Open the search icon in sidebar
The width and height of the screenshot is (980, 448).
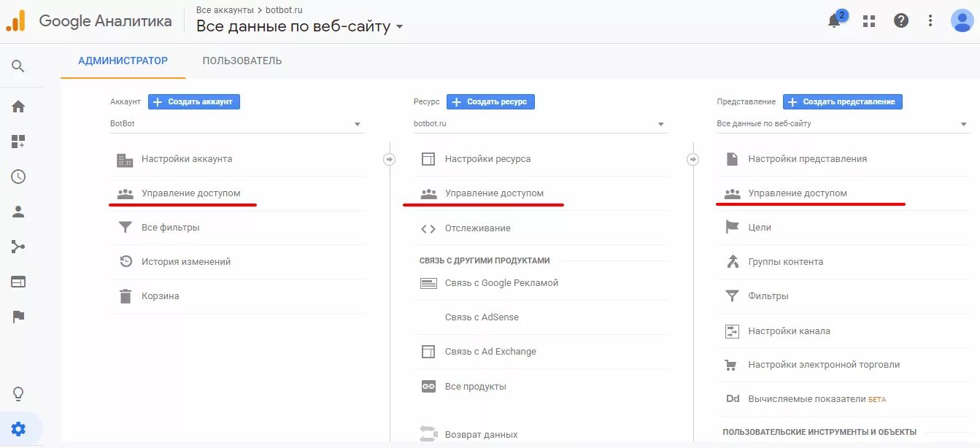[x=18, y=66]
